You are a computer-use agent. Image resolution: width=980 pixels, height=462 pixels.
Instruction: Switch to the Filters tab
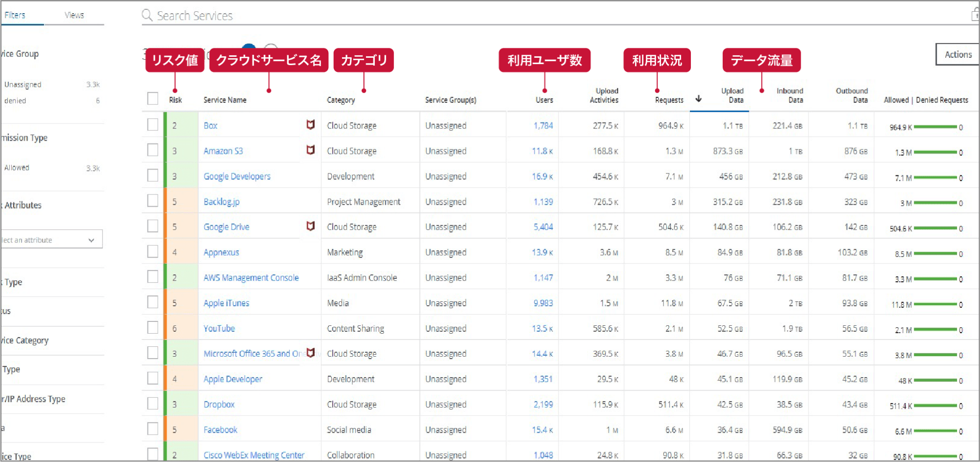click(15, 15)
